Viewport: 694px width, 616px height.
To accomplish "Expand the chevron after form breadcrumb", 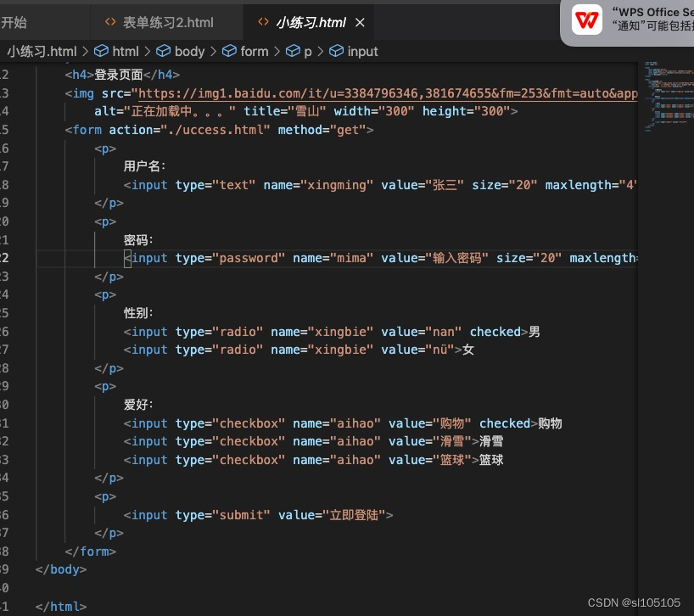I will click(277, 51).
